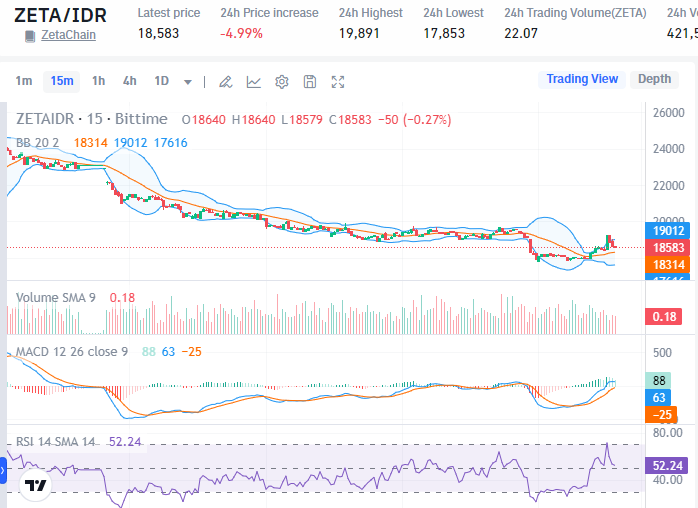
Task: Click the 24h Highest value 19,891
Action: click(359, 33)
